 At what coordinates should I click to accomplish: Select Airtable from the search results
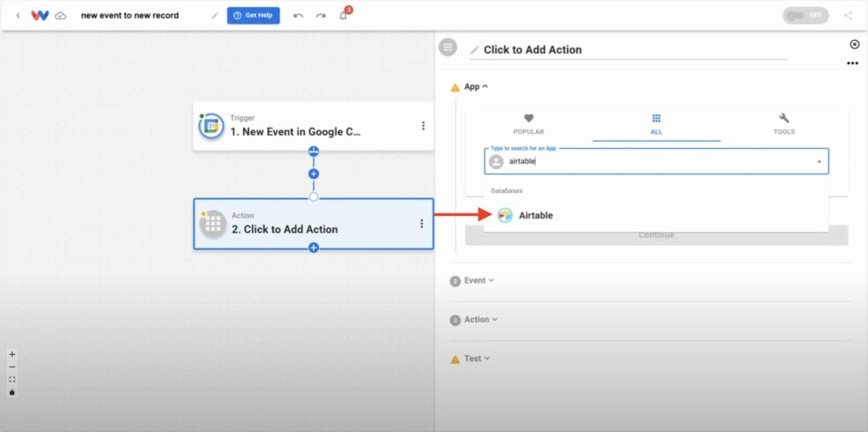(x=656, y=216)
